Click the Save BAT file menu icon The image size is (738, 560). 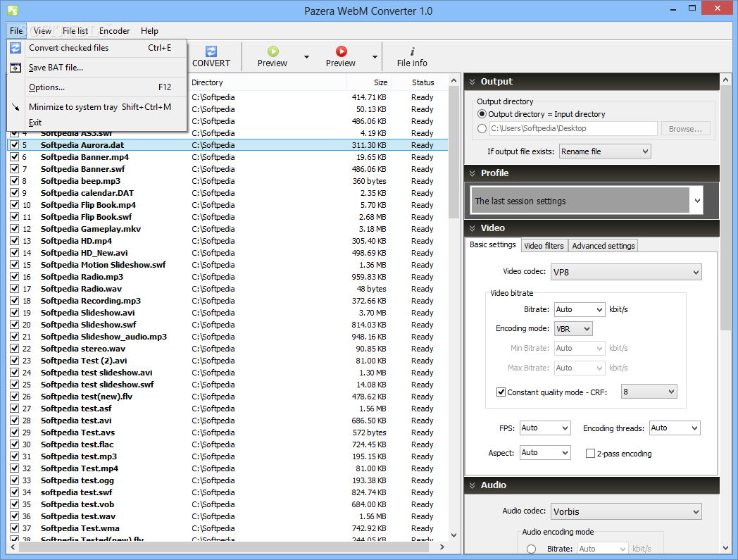click(x=15, y=68)
